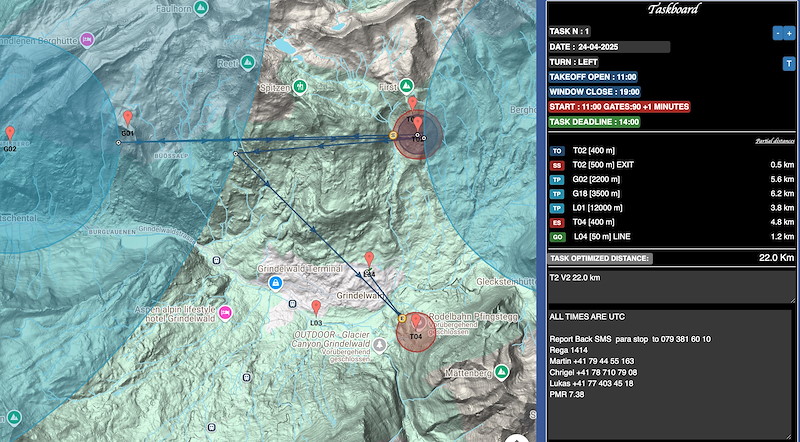Click the train station icon beside L03
The image size is (800, 442).
293,304
